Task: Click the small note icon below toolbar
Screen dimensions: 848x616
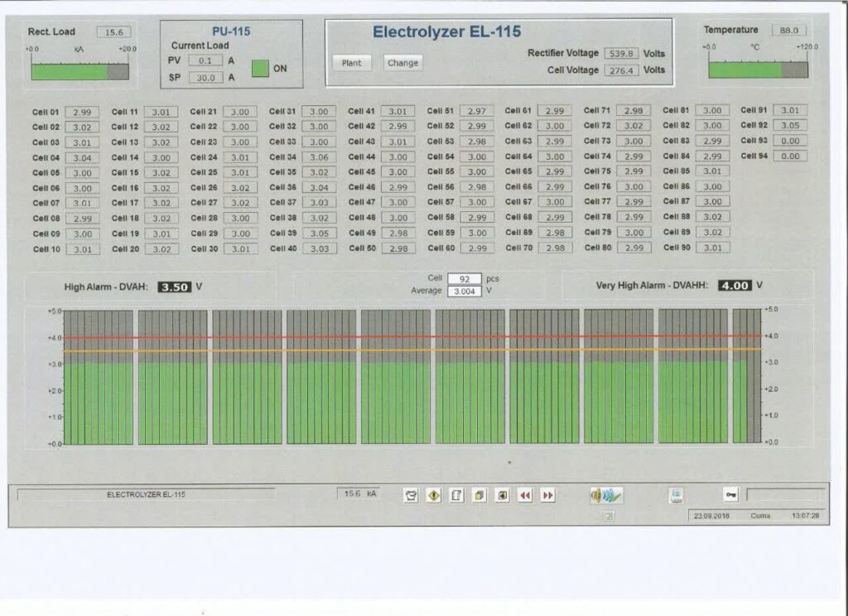Action: 609,516
